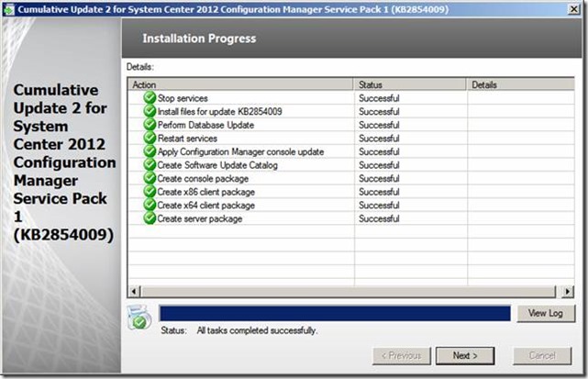Click the disabled < Previous button

coord(402,355)
